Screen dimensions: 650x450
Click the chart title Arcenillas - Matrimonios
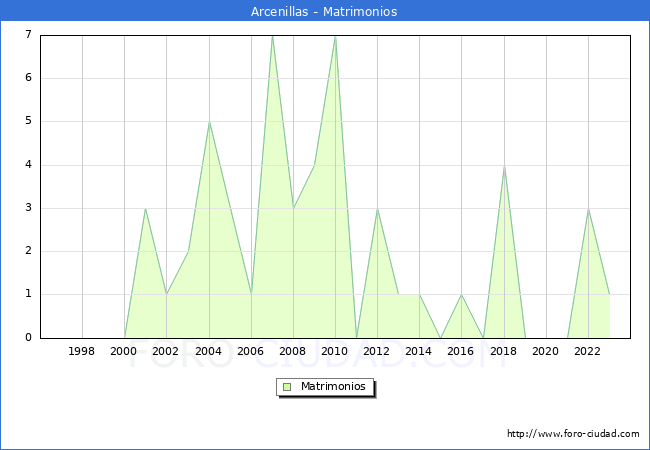325,12
